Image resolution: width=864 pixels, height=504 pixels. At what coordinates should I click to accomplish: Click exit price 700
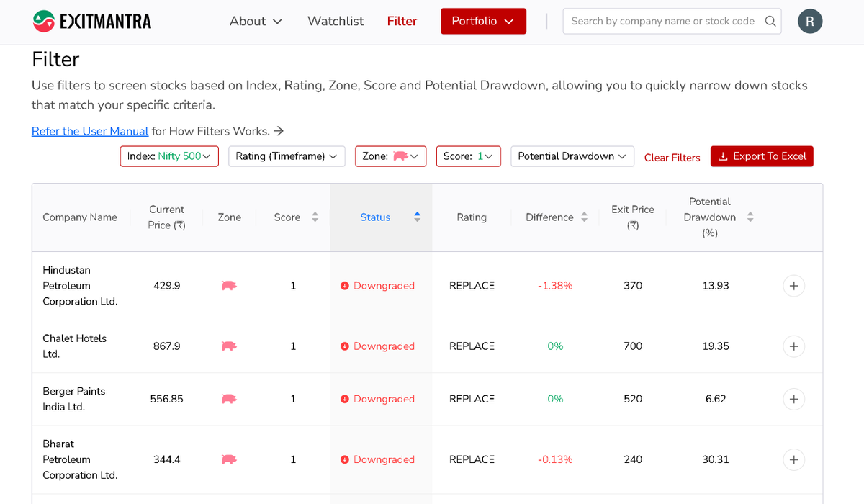(x=633, y=346)
